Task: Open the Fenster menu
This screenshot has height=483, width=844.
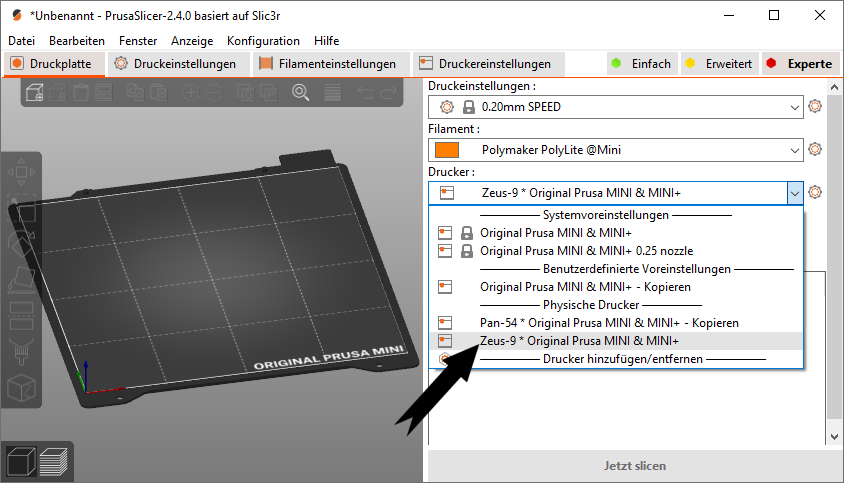Action: tap(138, 41)
